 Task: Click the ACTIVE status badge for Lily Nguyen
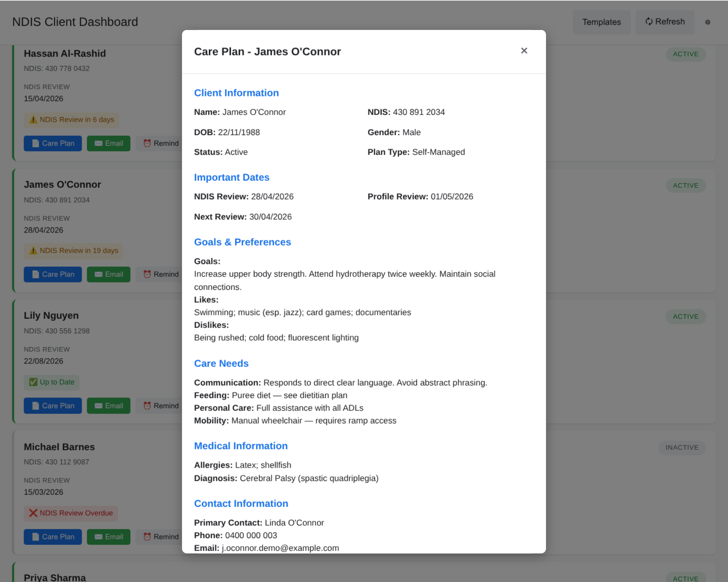pos(686,316)
